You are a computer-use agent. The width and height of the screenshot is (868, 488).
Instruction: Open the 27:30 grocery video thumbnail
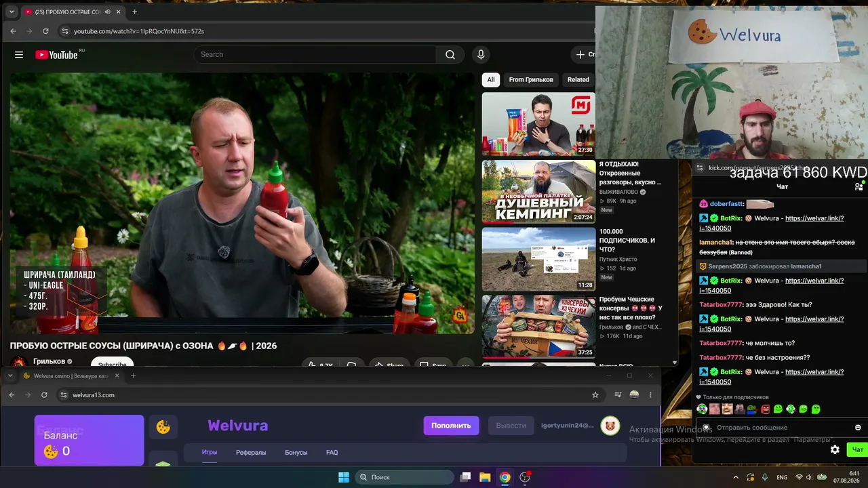[538, 124]
